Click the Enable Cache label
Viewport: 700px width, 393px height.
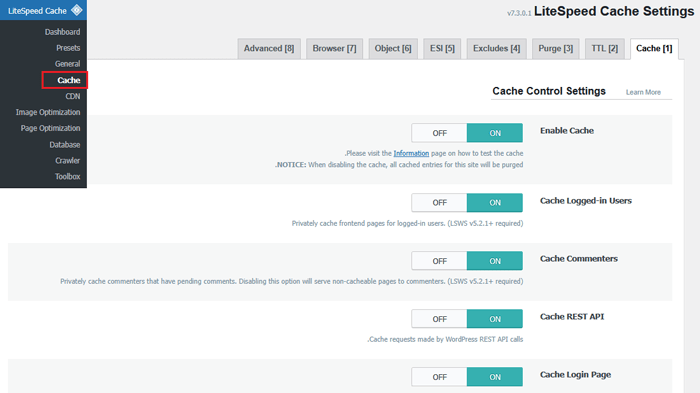[x=567, y=131]
